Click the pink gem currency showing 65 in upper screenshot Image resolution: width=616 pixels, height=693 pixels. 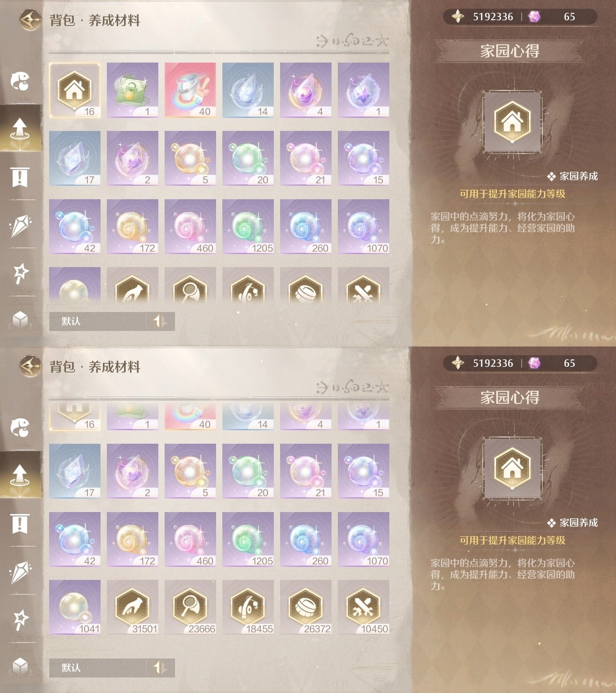pos(552,17)
